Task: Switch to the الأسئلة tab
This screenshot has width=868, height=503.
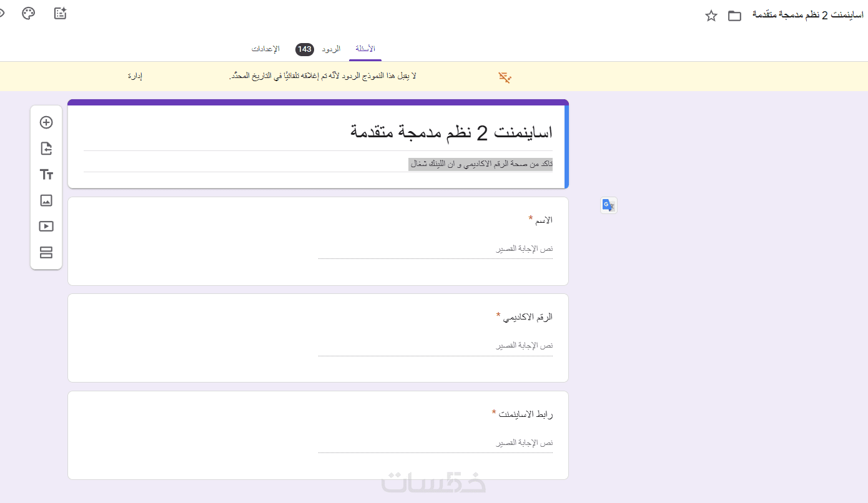Action: (365, 49)
